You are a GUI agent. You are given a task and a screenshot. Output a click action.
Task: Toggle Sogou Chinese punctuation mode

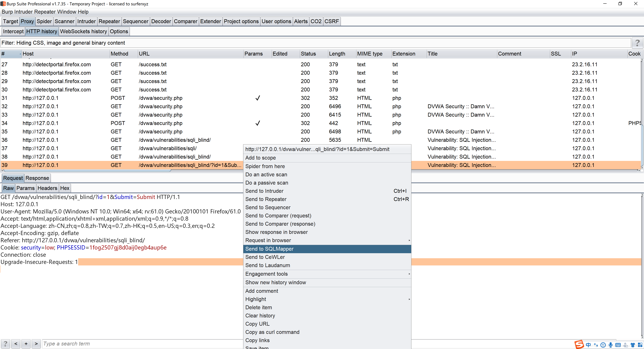click(596, 345)
